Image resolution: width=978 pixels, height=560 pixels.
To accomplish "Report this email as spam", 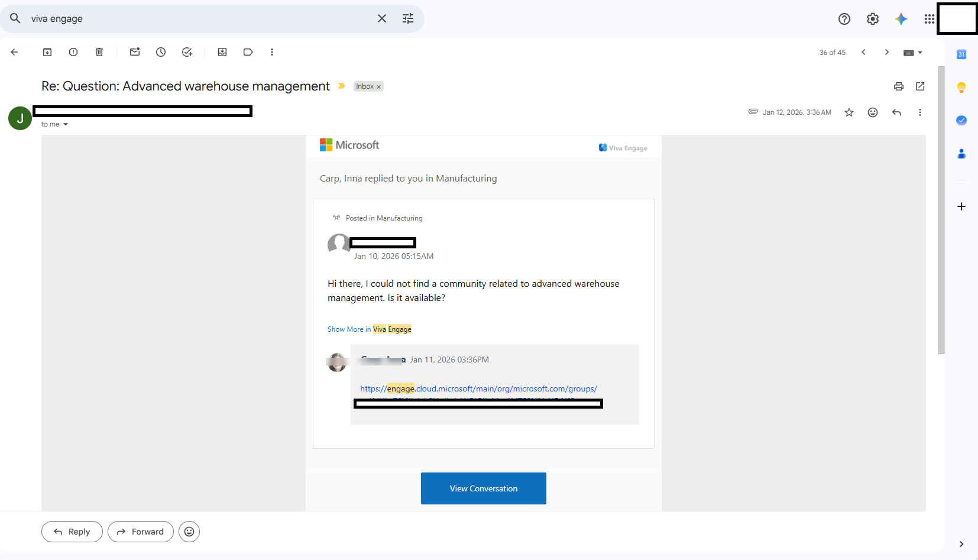I will 73,52.
